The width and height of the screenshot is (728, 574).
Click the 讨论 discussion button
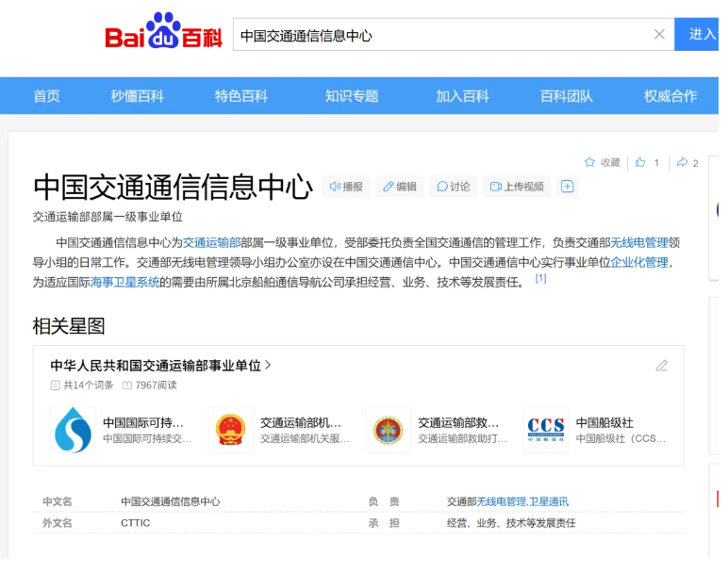coord(454,187)
